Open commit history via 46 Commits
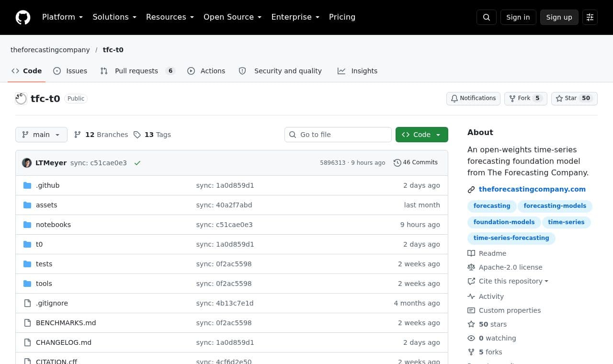 coord(416,163)
